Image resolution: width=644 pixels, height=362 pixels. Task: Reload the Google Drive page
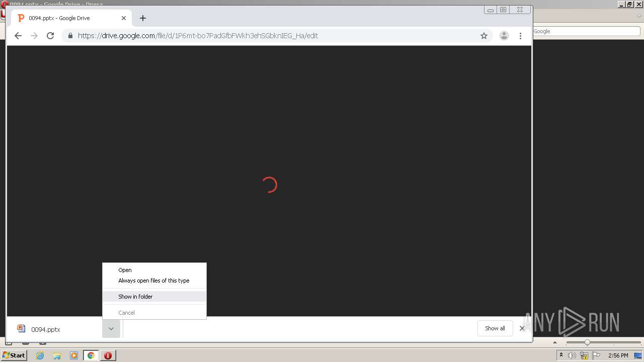coord(50,36)
